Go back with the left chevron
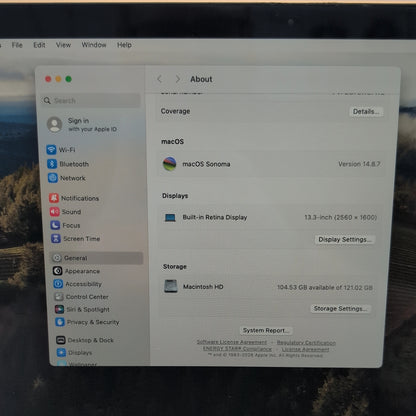The image size is (416, 416). pyautogui.click(x=159, y=79)
